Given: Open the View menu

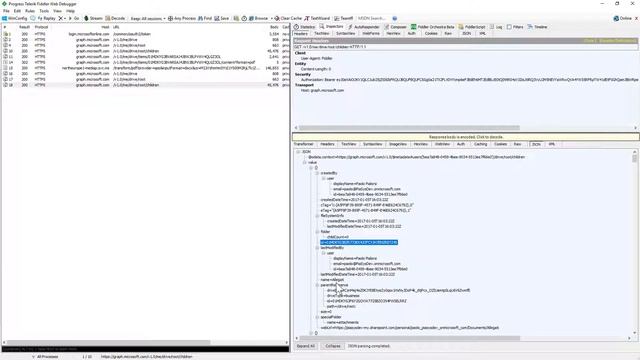Looking at the screenshot, I should (x=58, y=11).
